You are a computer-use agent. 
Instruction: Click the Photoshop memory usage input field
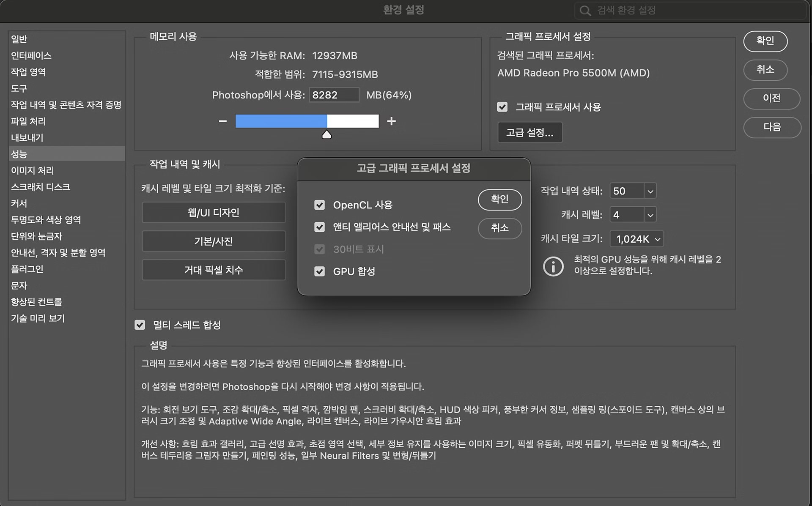click(334, 95)
